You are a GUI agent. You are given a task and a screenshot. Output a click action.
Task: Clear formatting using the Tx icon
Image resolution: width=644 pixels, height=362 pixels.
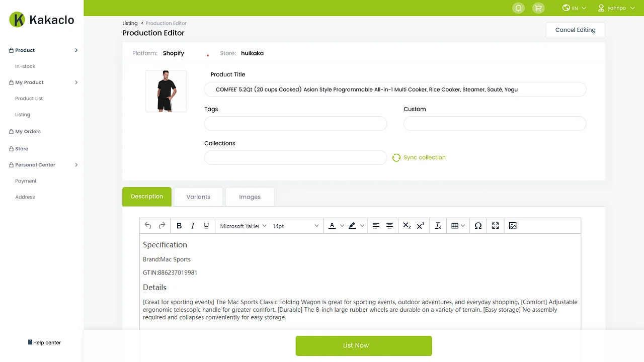438,226
